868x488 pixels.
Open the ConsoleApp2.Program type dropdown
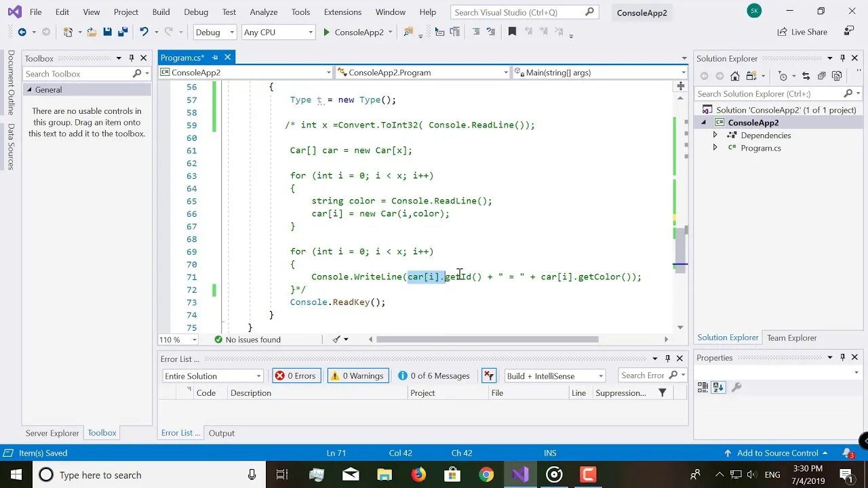(x=422, y=73)
